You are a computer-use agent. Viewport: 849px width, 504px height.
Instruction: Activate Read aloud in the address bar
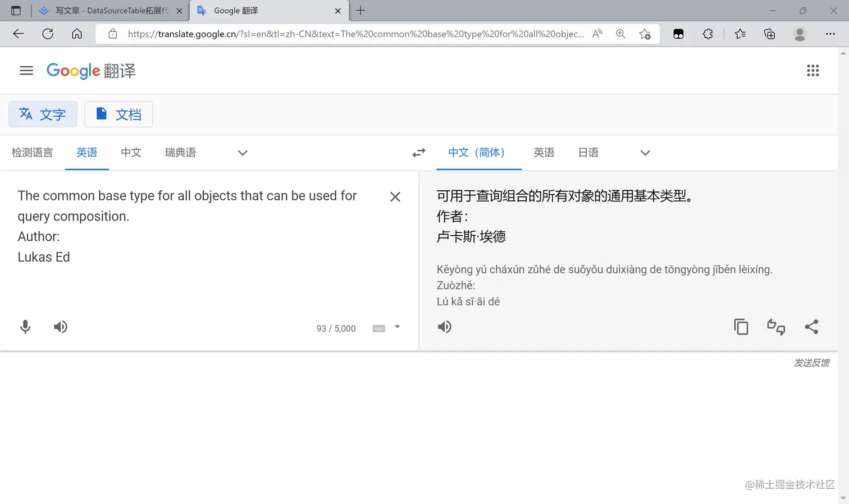tap(597, 34)
